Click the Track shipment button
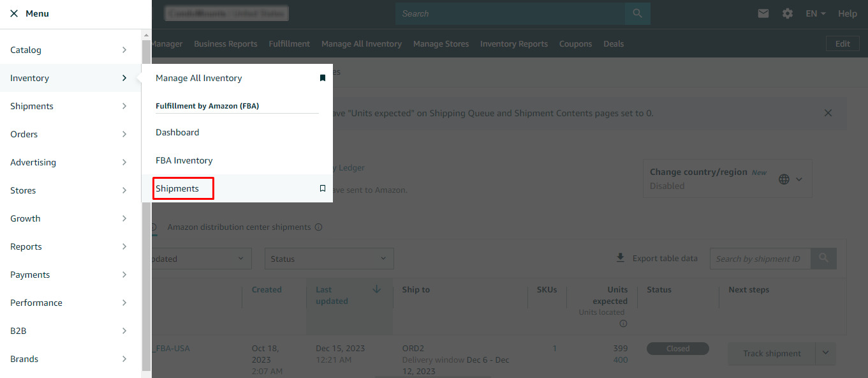 (772, 353)
